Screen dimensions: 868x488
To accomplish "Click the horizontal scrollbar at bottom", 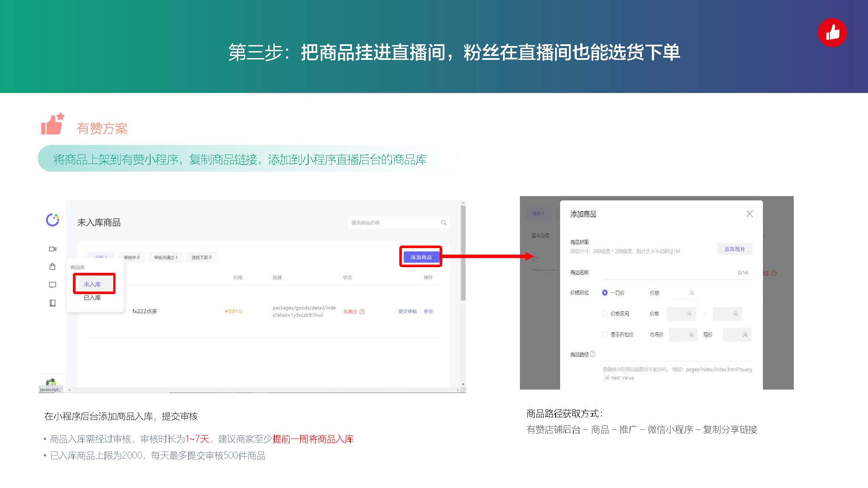I will pos(263,390).
